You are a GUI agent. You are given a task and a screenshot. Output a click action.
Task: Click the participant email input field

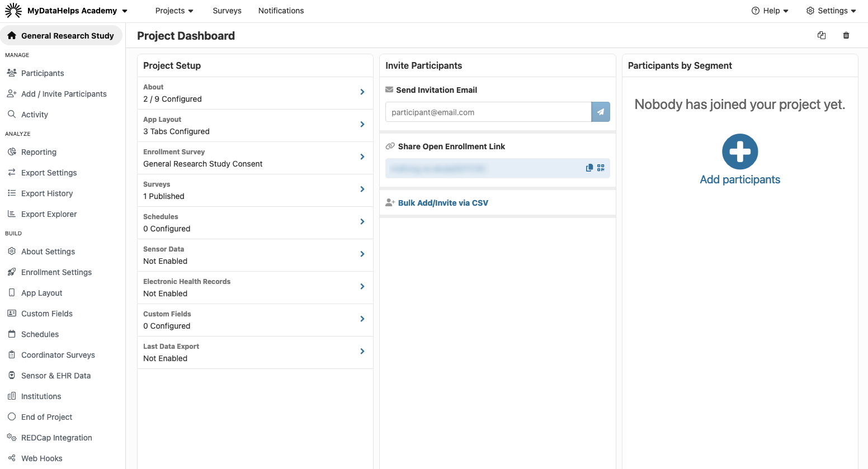tap(488, 112)
